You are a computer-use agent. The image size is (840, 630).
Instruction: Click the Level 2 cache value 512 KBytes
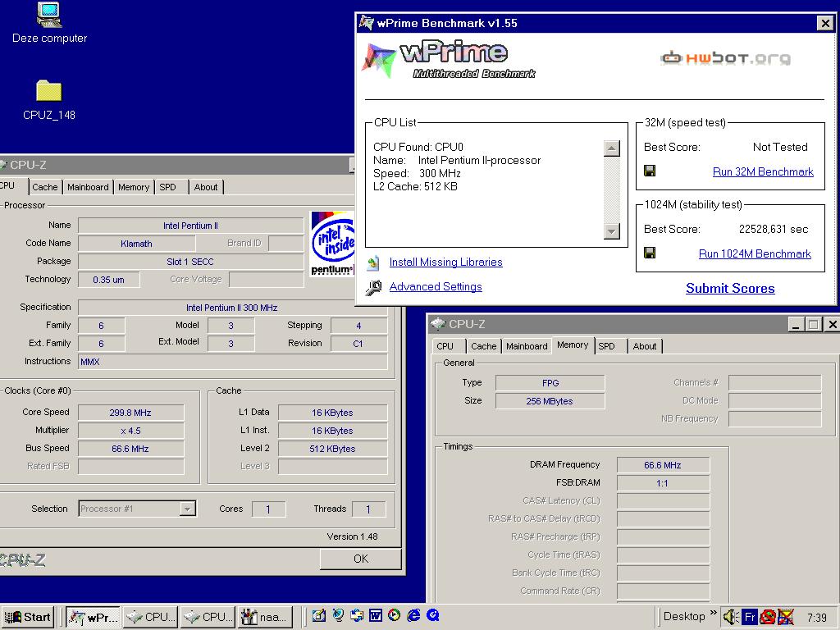click(332, 449)
